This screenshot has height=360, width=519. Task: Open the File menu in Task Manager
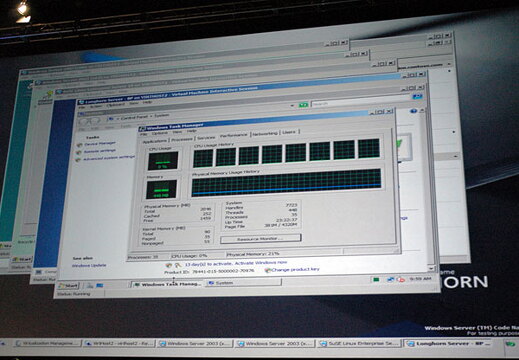click(x=143, y=134)
